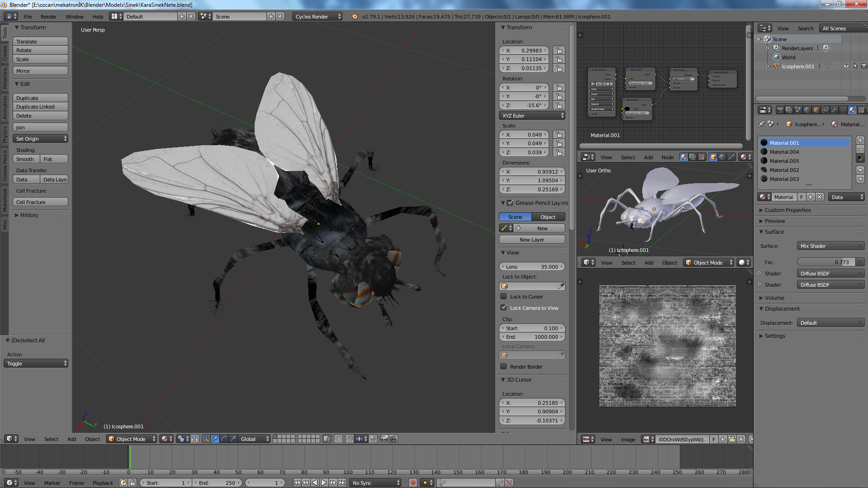Image resolution: width=868 pixels, height=488 pixels.
Task: Toggle the 3D manipulator axes icon
Action: (206, 439)
